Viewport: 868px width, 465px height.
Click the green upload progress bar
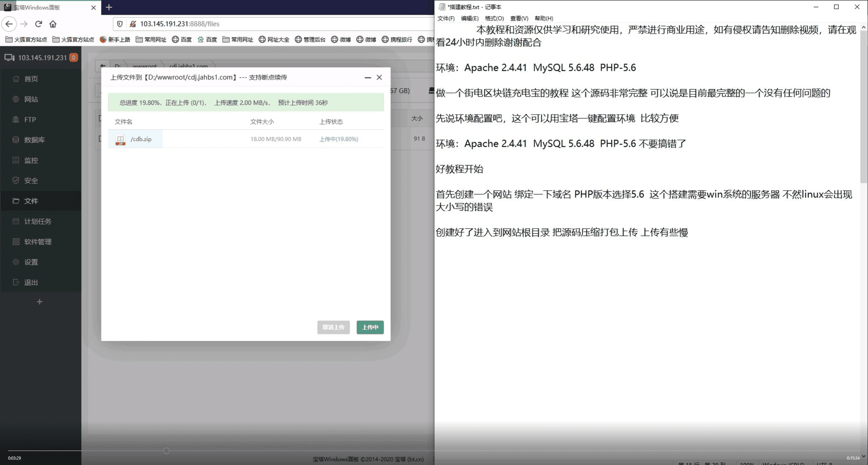click(x=245, y=102)
